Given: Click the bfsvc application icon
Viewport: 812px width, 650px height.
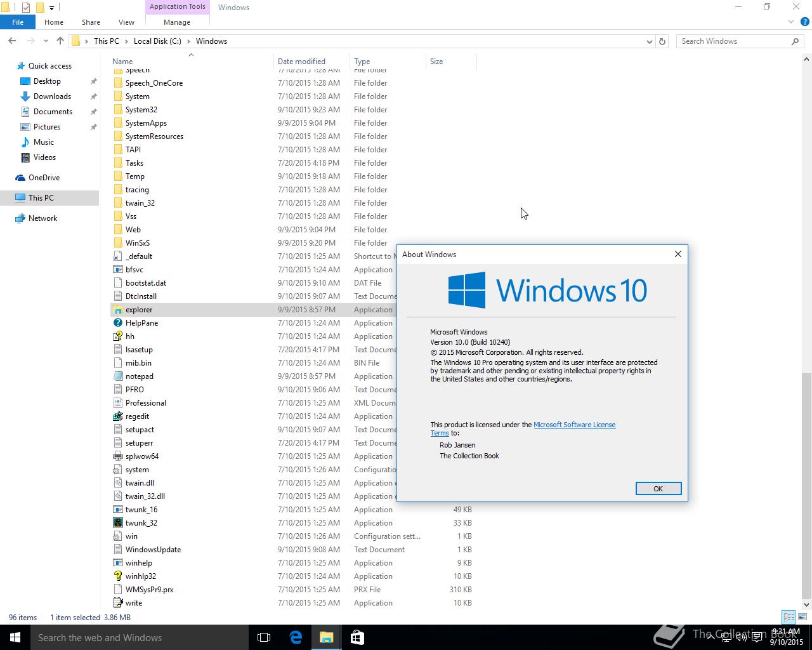Looking at the screenshot, I should pyautogui.click(x=117, y=270).
